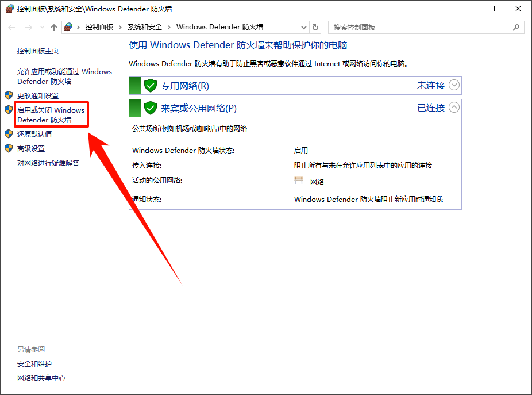Go up one level with Up arrow

click(53, 28)
